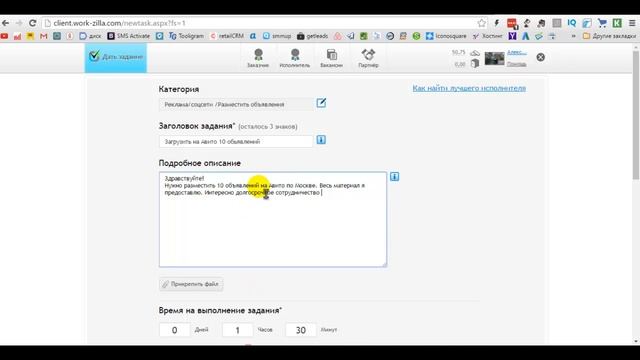Image resolution: width=640 pixels, height=360 pixels.
Task: Open the Исполнитель menu item
Action: [295, 58]
